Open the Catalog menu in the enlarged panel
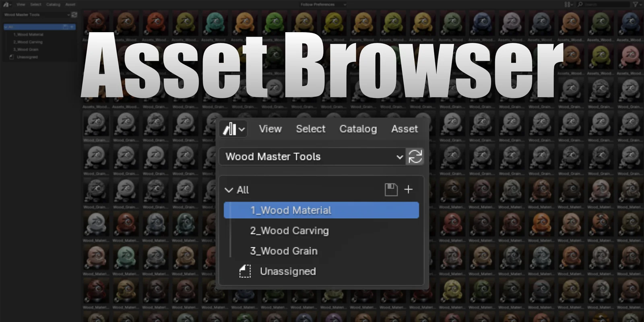 (x=358, y=129)
